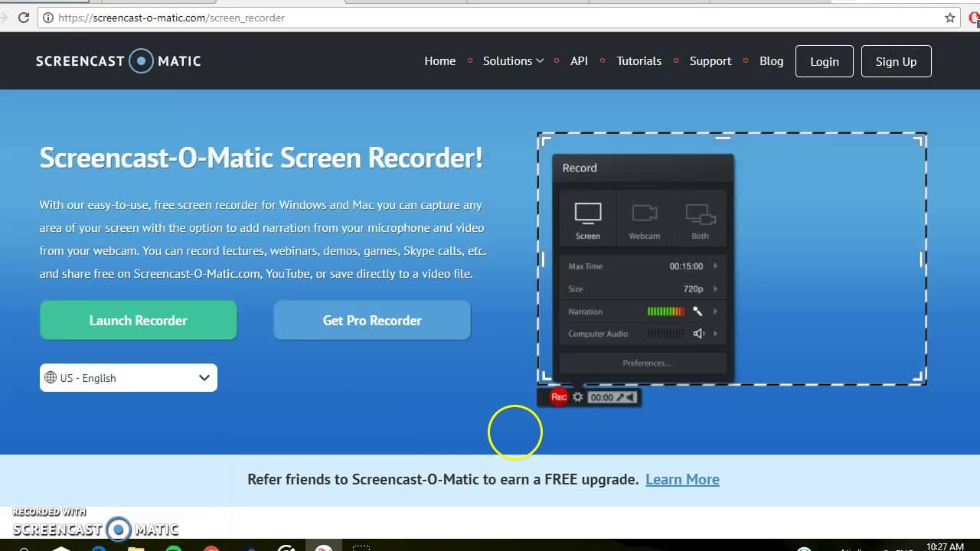Click the Record panel title
This screenshot has height=551, width=980.
(x=580, y=168)
